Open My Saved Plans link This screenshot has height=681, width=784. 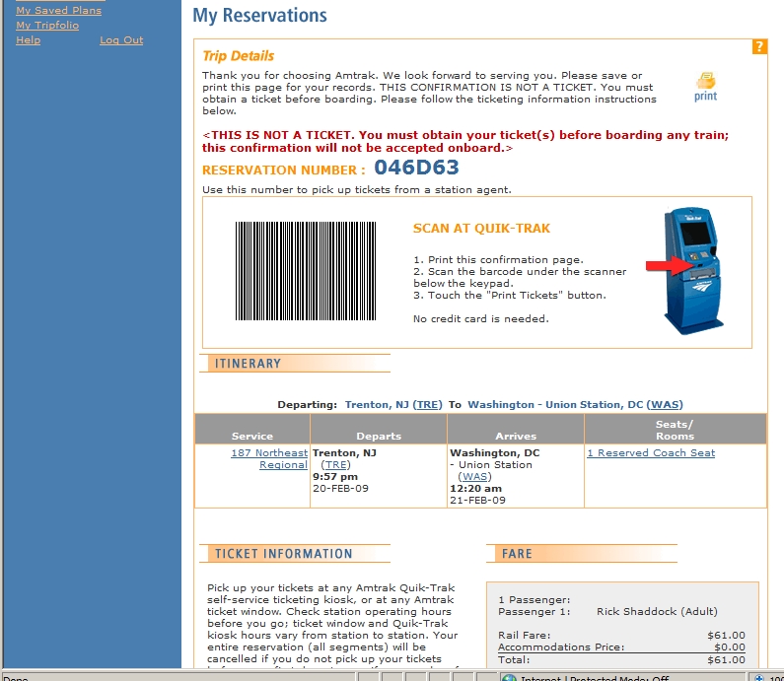click(58, 10)
